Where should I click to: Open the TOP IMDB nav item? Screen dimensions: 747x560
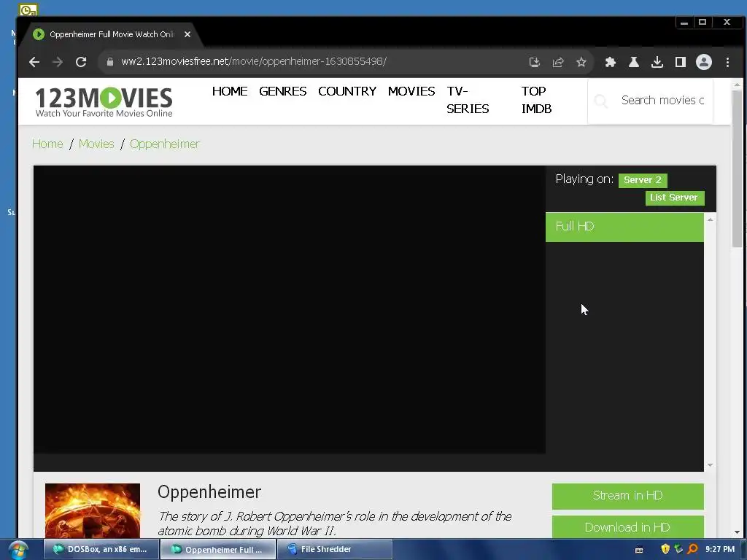tap(536, 100)
